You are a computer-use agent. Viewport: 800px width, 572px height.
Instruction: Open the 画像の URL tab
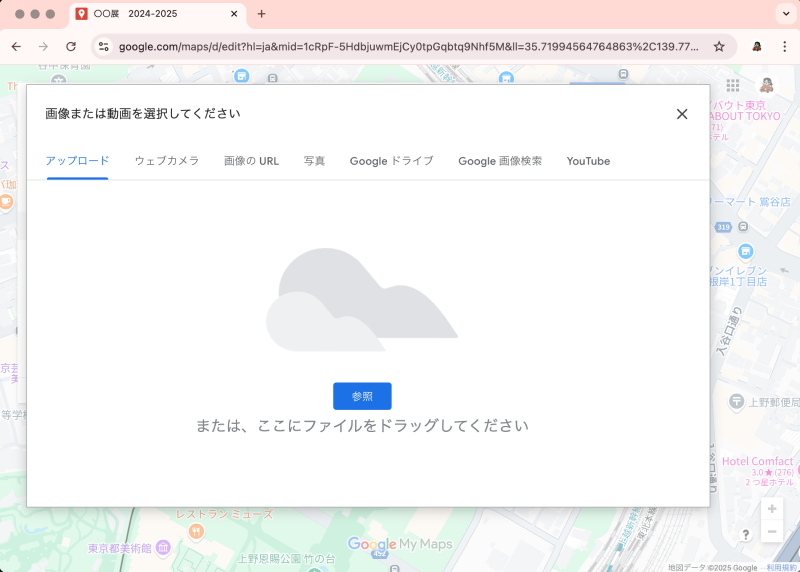[x=251, y=161]
